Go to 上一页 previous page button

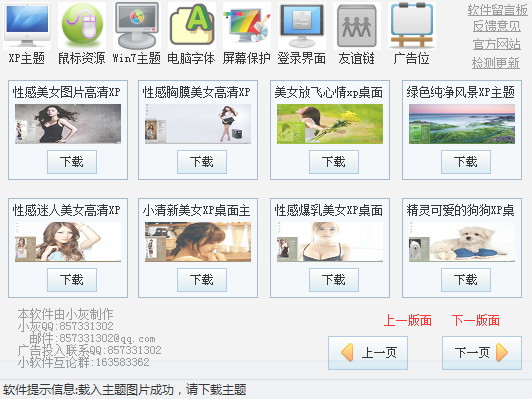tap(368, 353)
